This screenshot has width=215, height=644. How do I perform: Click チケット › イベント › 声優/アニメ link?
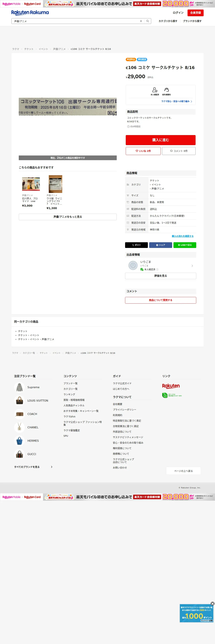pyautogui.click(x=36, y=340)
